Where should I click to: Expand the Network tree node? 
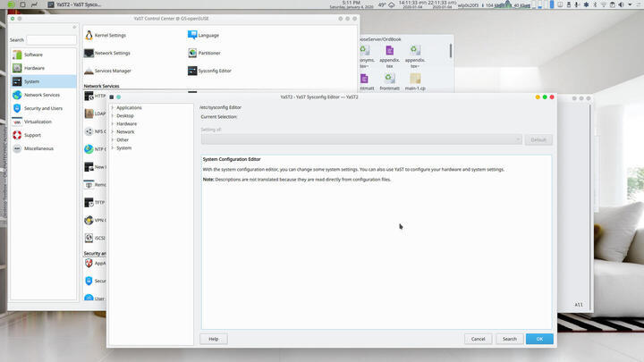click(113, 131)
